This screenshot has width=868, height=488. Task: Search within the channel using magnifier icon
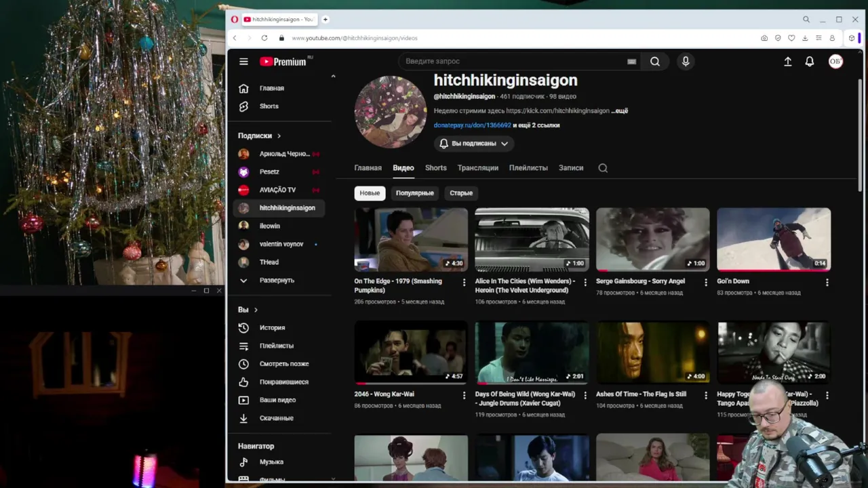[x=603, y=168]
